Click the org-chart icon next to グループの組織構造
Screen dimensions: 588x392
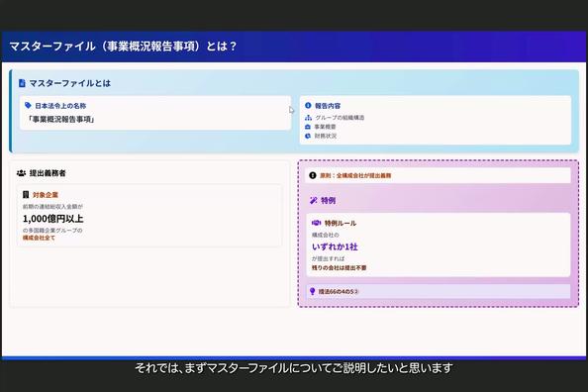(x=308, y=118)
